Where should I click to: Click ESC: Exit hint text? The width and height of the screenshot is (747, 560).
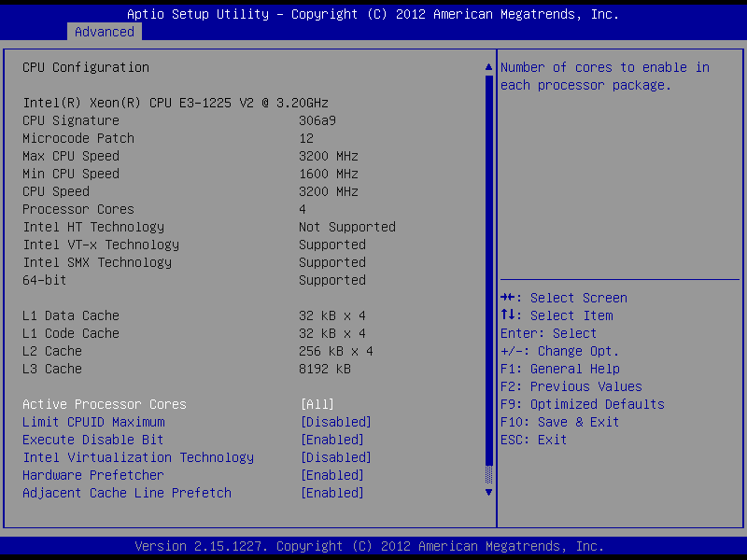(533, 440)
